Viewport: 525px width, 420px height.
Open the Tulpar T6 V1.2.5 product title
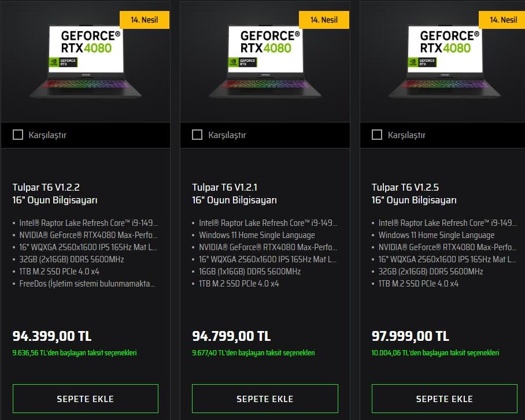[x=414, y=194]
